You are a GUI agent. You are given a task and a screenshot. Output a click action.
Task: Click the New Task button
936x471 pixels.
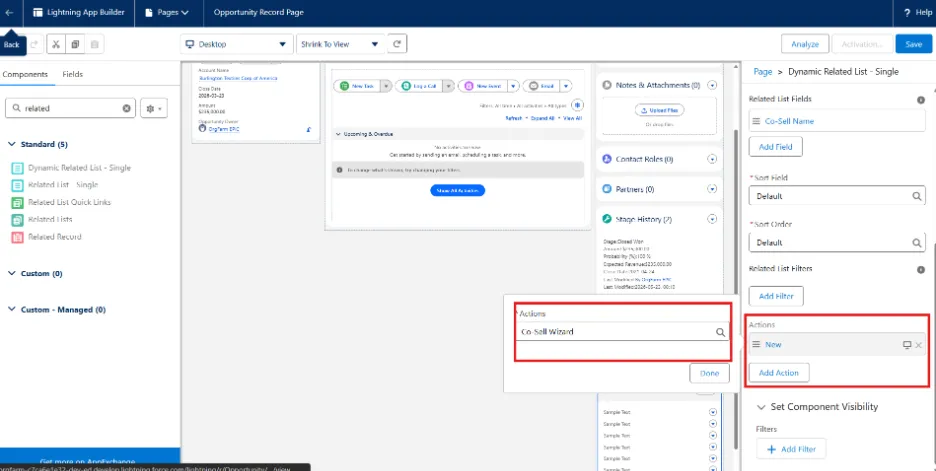click(x=358, y=86)
